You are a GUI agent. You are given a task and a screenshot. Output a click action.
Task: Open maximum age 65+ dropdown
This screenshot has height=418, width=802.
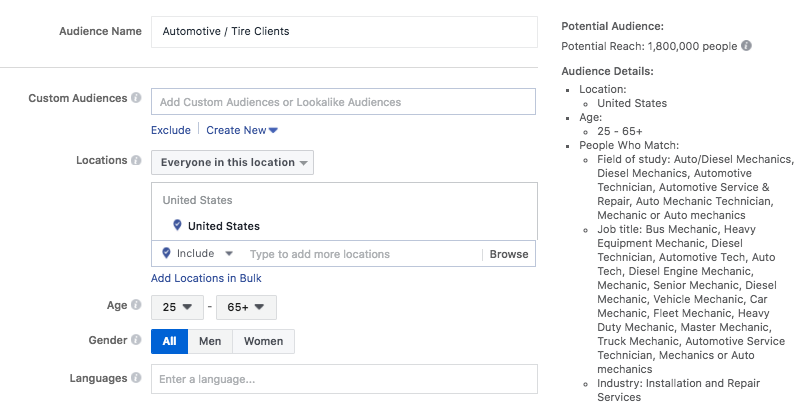click(x=246, y=307)
